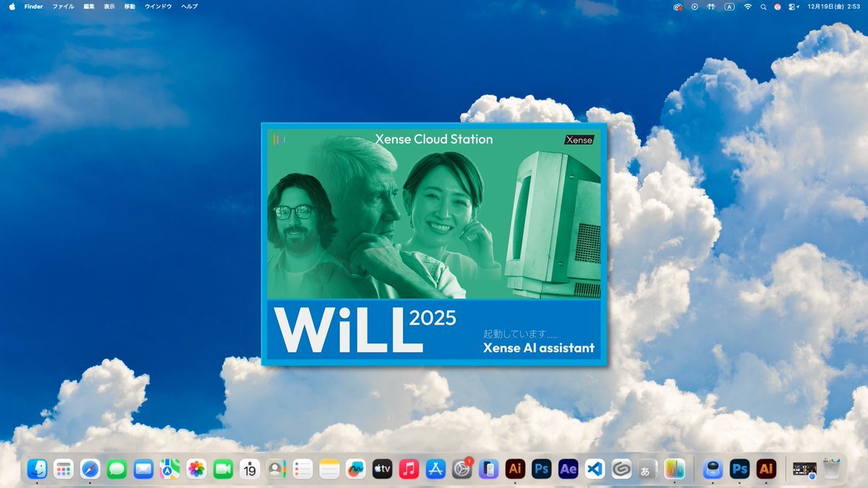This screenshot has height=488, width=868.
Task: Open the Notes app in Dock
Action: coord(329,469)
